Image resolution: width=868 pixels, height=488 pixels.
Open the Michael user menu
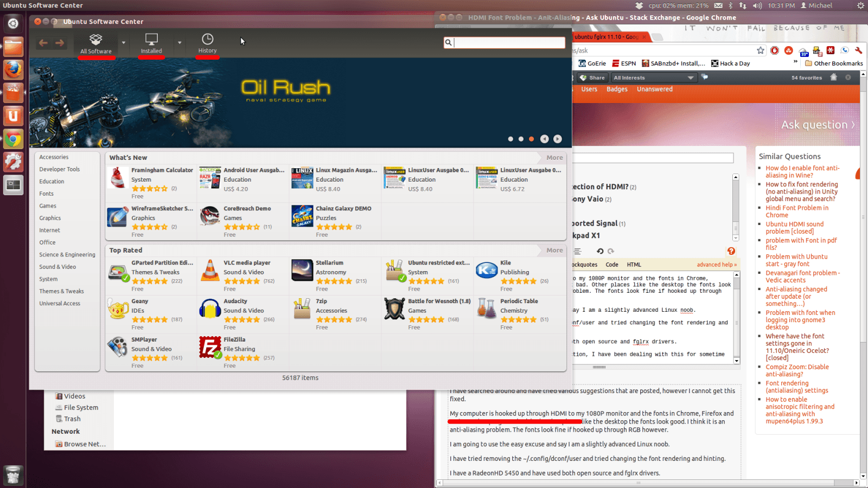pos(816,5)
